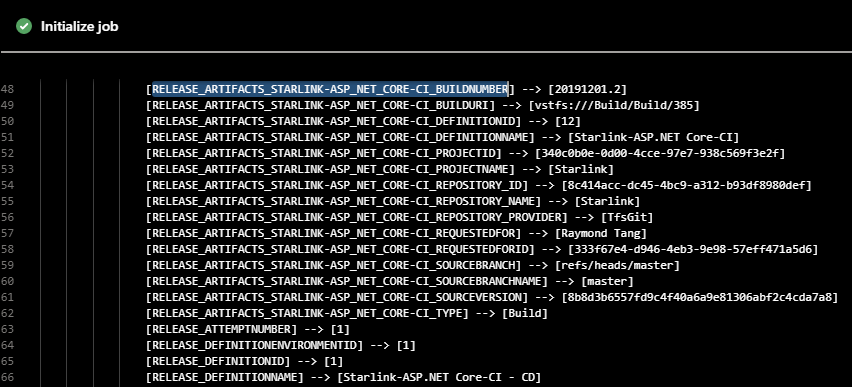Viewport: 852px width, 387px height.
Task: Click the CORE-CI_DEFINITIONNAME variable on line 51
Action: (340, 137)
